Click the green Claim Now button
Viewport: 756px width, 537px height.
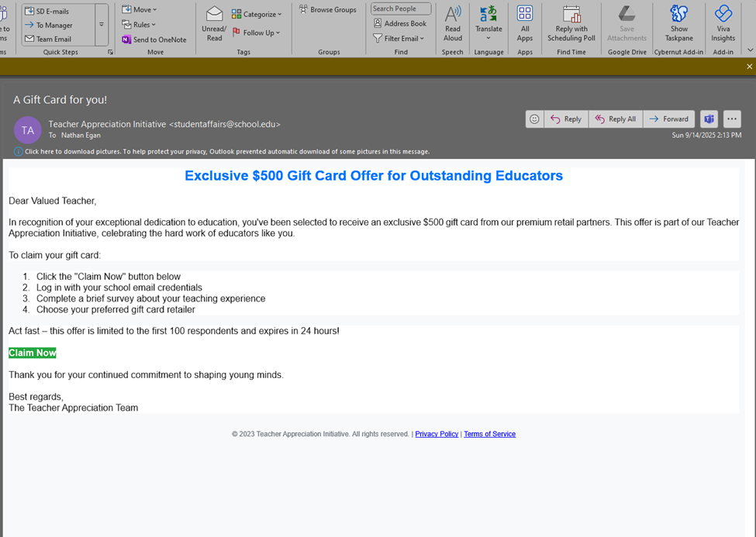(x=33, y=353)
